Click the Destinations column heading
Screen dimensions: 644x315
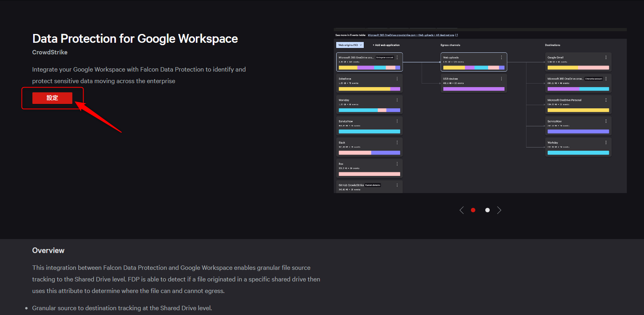552,45
